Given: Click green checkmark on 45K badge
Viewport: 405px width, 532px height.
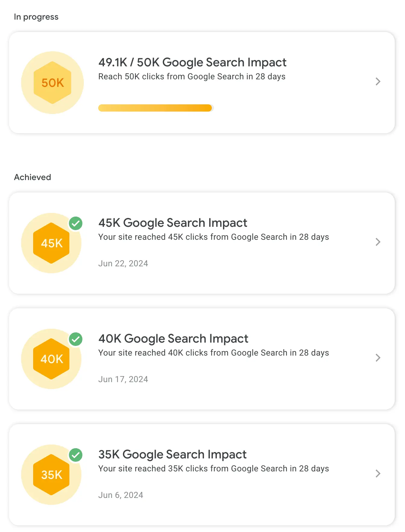Looking at the screenshot, I should [x=76, y=223].
